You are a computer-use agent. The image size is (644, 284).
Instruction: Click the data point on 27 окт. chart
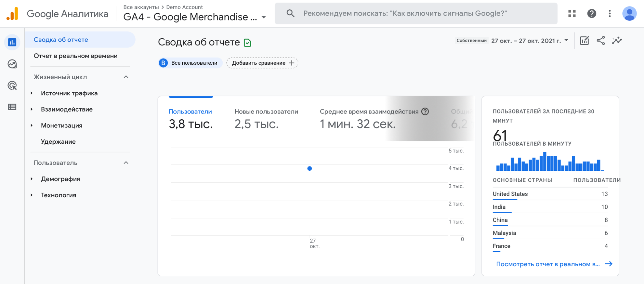tap(310, 169)
